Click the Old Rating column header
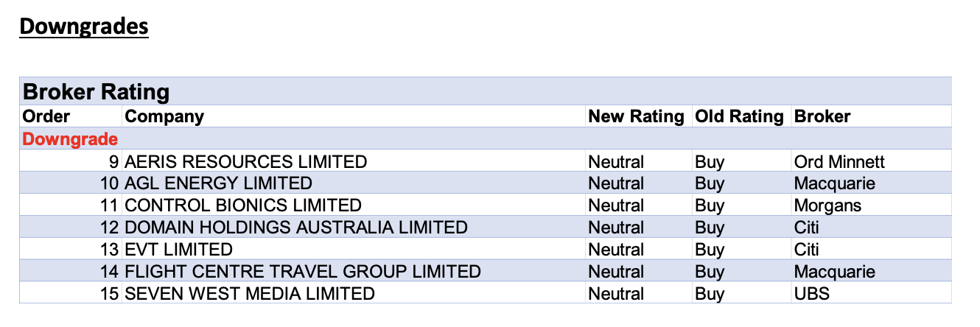 [x=739, y=116]
